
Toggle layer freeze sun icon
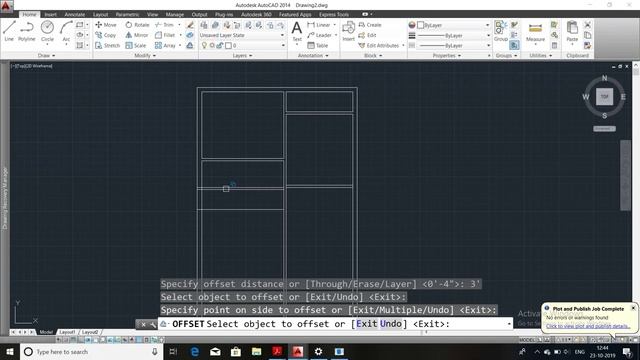212,45
